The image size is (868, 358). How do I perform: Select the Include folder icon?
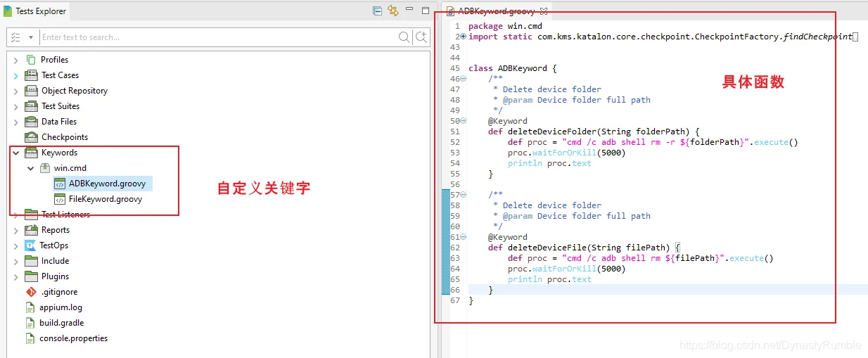(x=31, y=261)
